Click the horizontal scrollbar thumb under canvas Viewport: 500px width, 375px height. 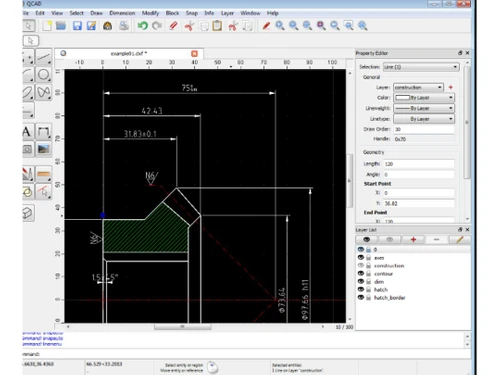(183, 327)
